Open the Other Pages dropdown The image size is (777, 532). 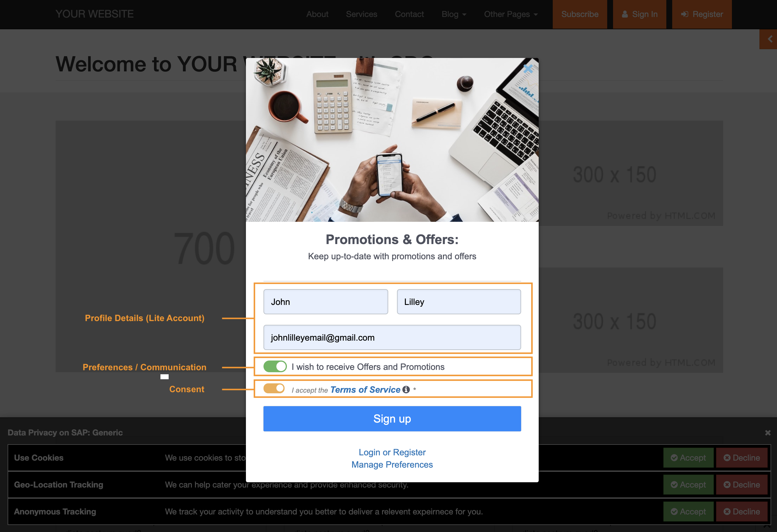511,14
